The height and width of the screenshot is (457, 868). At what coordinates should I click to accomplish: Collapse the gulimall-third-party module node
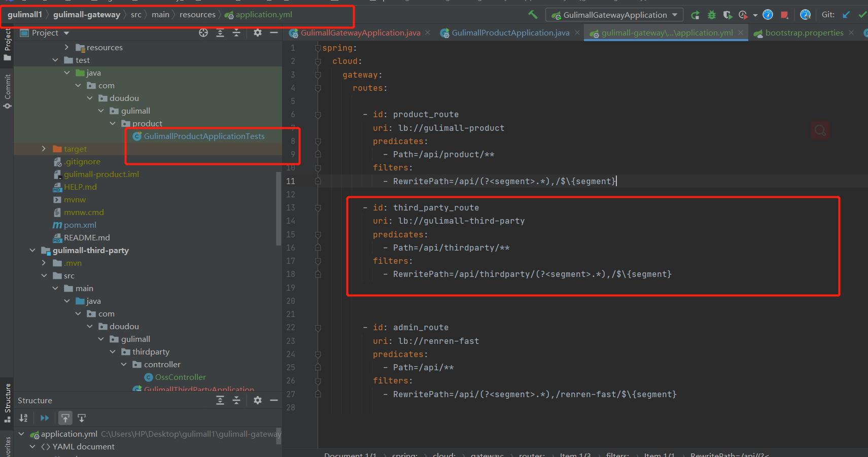click(x=32, y=250)
